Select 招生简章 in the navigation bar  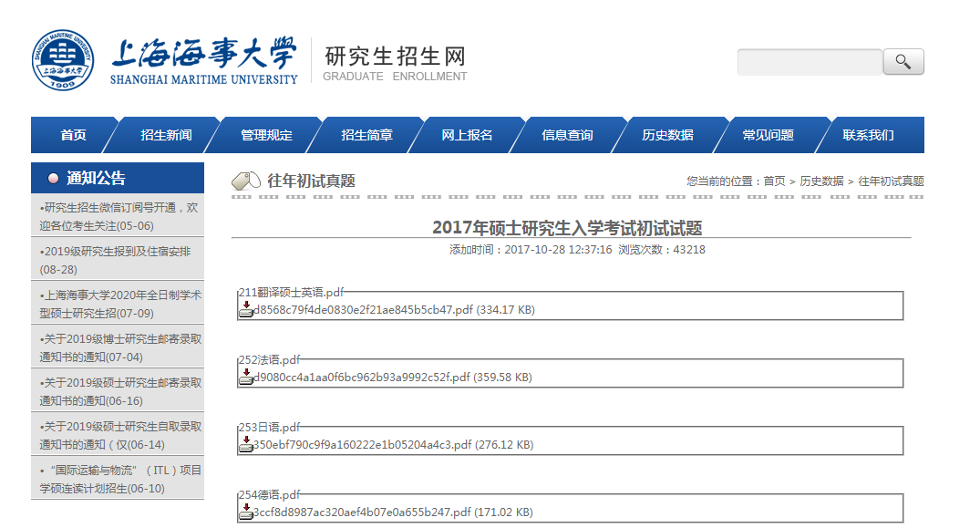[x=366, y=135]
